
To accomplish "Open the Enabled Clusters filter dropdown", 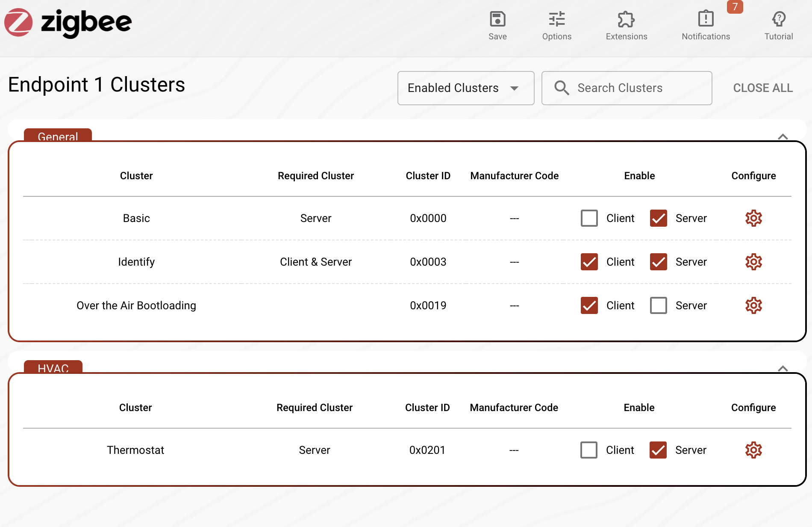I will (465, 88).
